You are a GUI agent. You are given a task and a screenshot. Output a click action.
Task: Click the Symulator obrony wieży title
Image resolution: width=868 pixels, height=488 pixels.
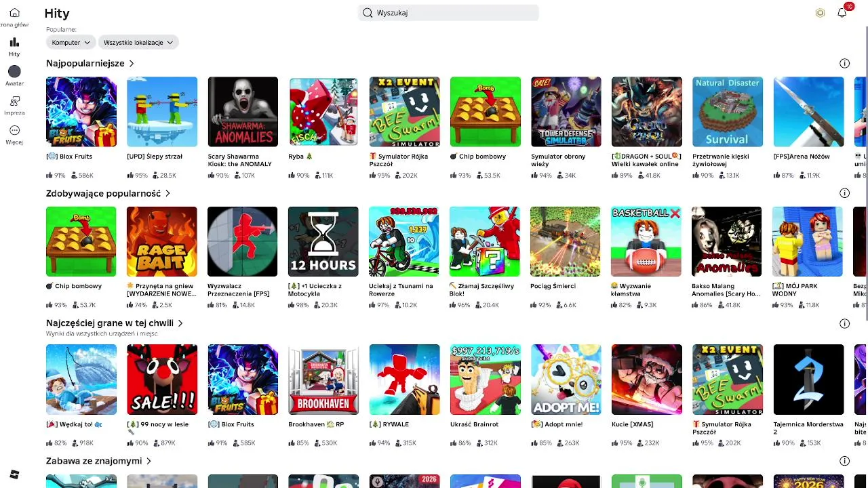pos(558,160)
